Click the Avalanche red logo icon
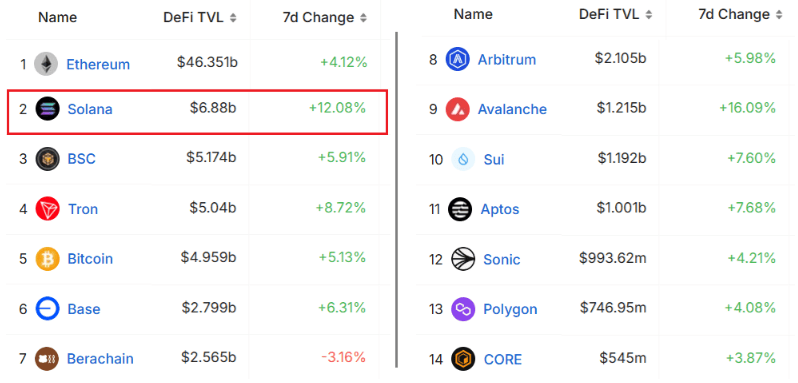 point(458,109)
